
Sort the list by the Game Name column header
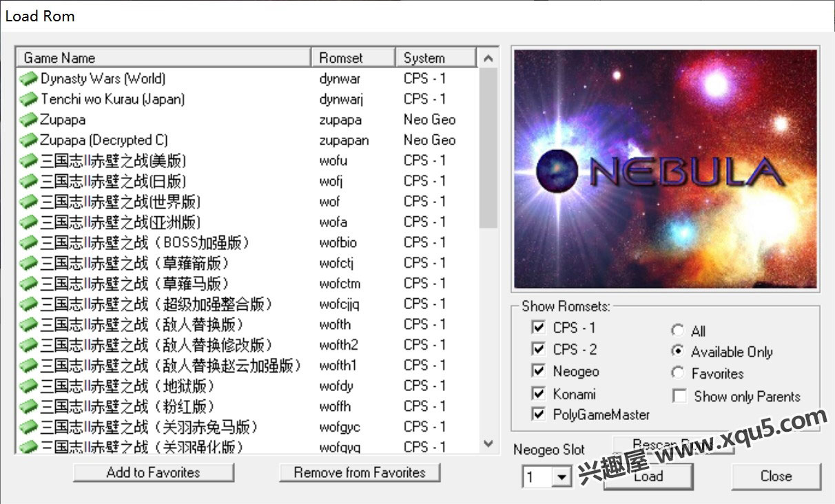pos(164,58)
